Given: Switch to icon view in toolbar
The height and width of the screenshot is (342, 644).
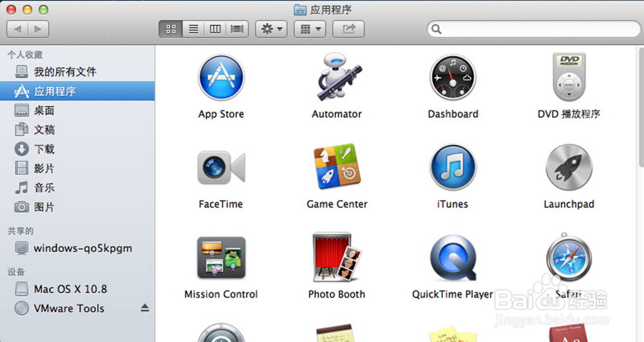Looking at the screenshot, I should tap(171, 29).
